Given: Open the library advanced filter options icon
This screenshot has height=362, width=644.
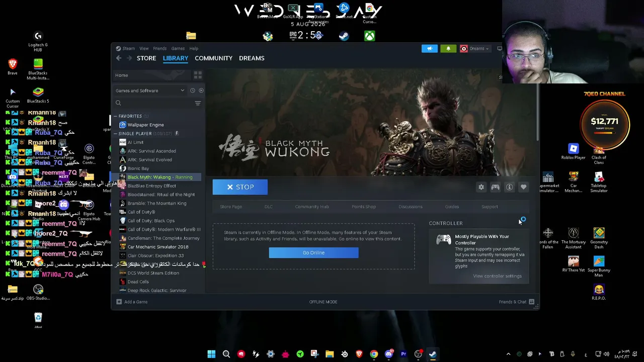Looking at the screenshot, I should coord(198,103).
